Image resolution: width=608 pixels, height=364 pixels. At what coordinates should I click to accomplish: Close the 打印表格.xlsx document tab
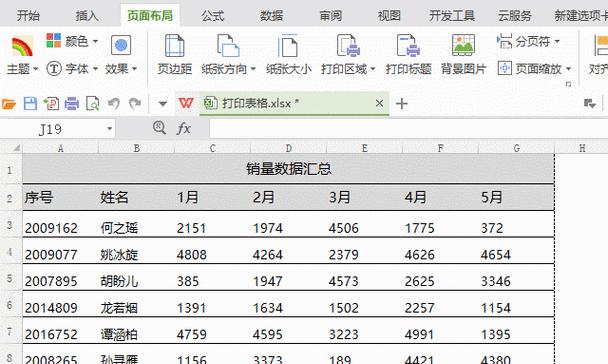tap(380, 103)
